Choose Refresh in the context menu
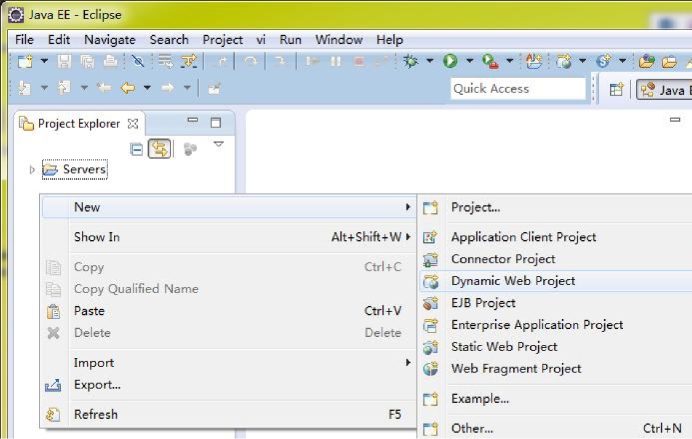The height and width of the screenshot is (439, 692). (229, 414)
